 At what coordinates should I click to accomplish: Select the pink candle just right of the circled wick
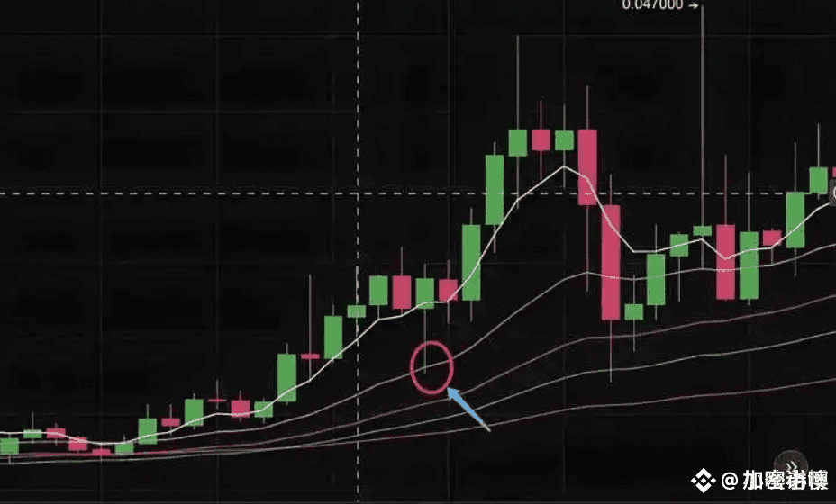click(x=448, y=290)
